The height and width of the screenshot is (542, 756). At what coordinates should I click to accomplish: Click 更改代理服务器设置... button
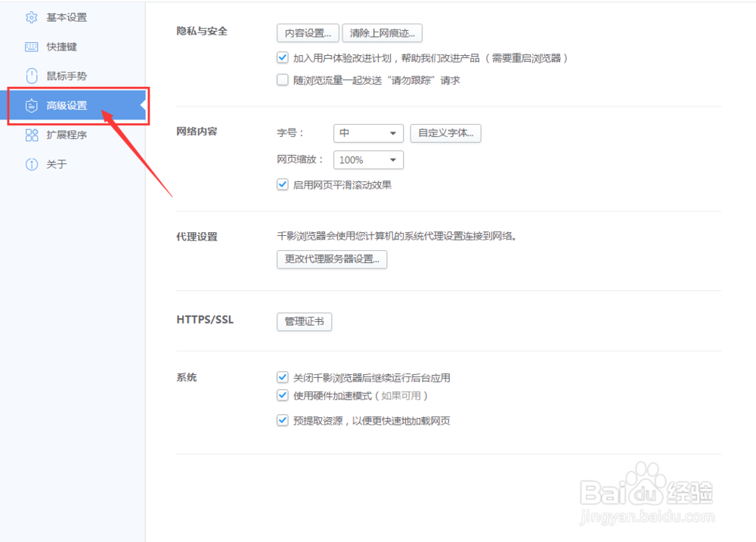tap(332, 259)
